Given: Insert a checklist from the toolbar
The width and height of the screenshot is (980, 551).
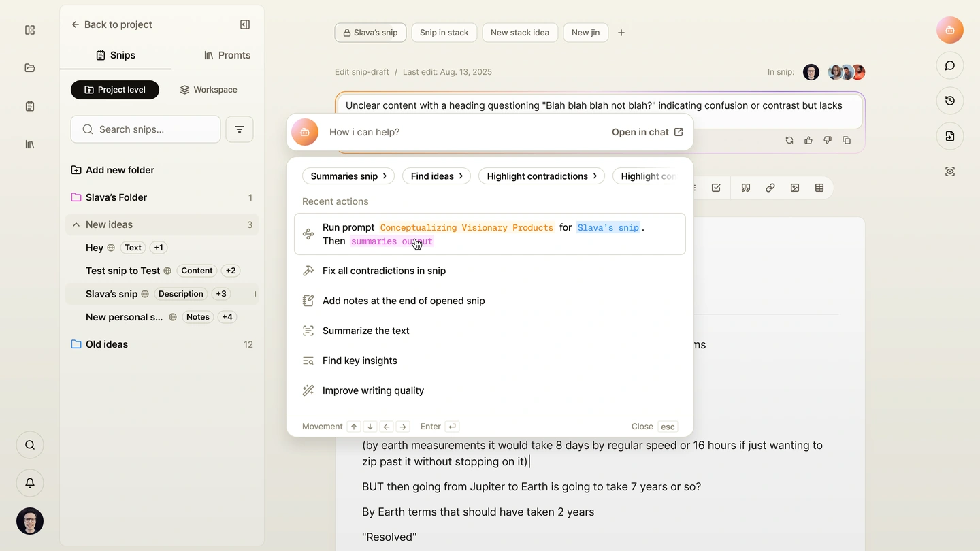Looking at the screenshot, I should 716,188.
